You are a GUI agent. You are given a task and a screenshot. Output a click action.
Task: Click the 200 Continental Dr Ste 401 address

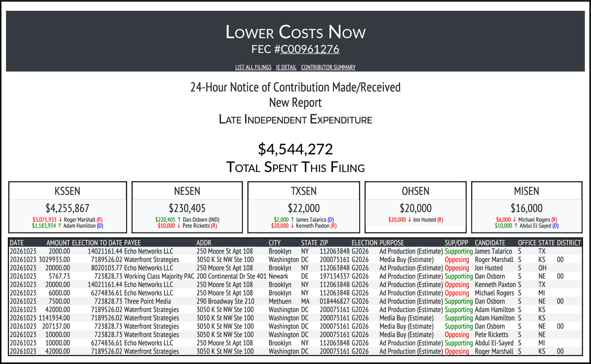(230, 276)
